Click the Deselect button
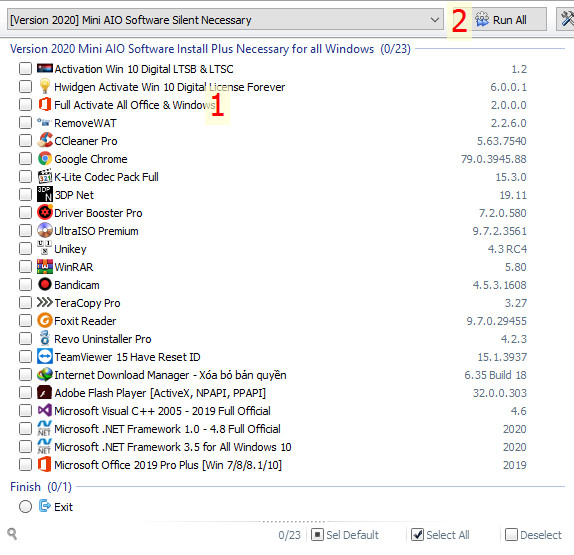This screenshot has height=555, width=574. 533,535
